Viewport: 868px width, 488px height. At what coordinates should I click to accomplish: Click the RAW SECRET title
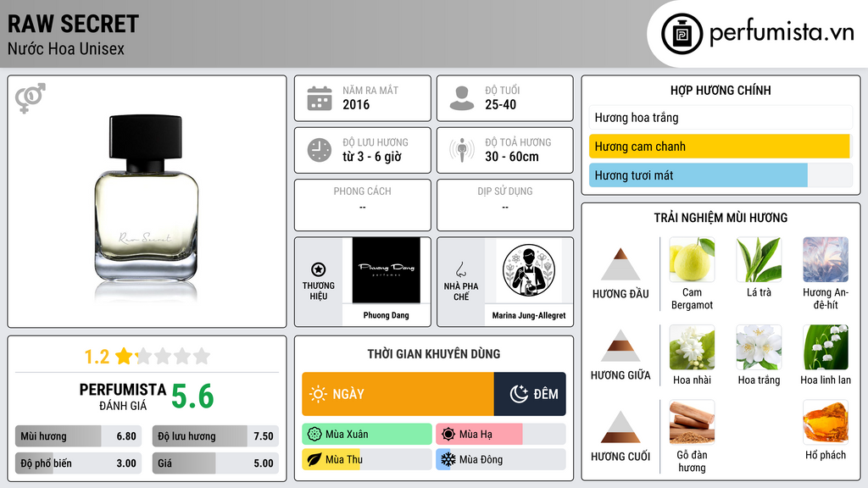coord(73,24)
